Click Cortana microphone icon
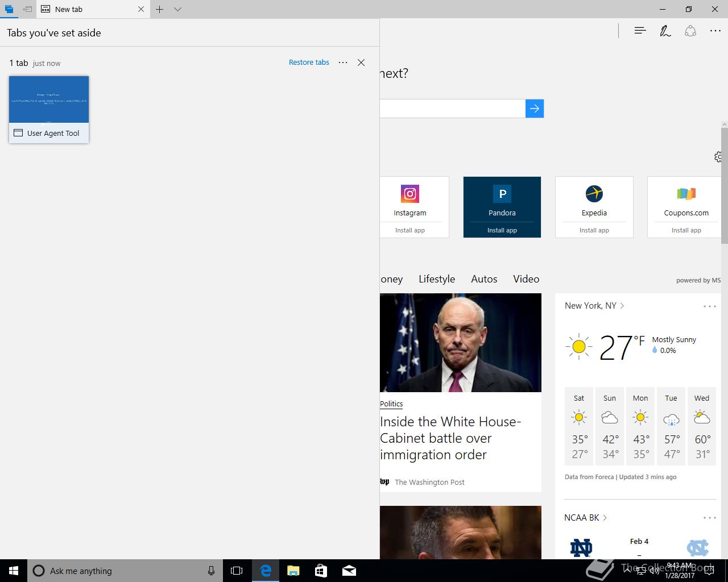The height and width of the screenshot is (582, 728). pyautogui.click(x=211, y=571)
